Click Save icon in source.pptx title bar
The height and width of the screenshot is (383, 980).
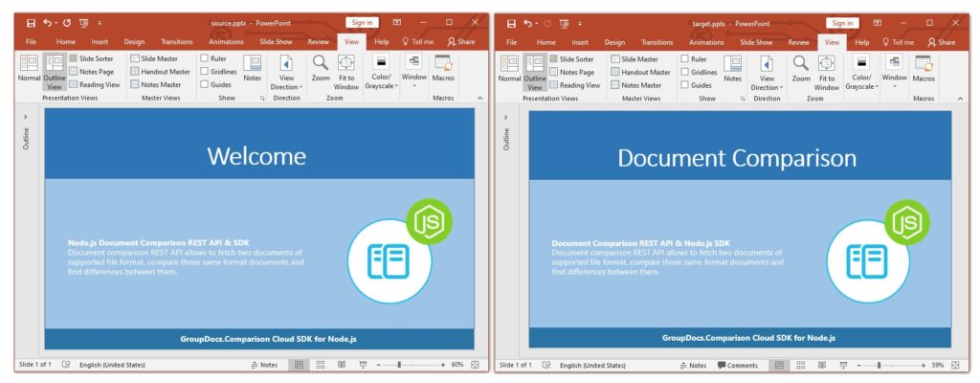click(31, 22)
